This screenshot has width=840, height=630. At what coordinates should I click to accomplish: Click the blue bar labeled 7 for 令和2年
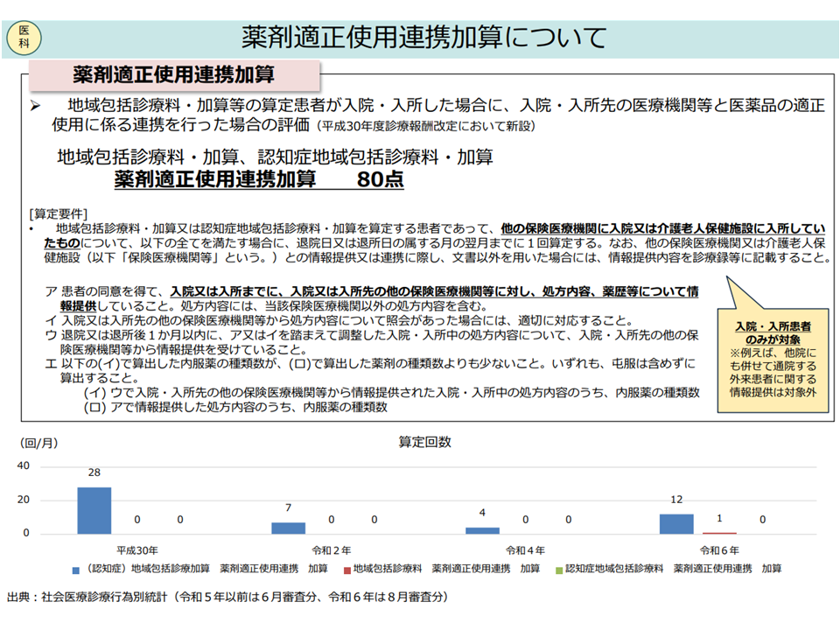pos(288,528)
